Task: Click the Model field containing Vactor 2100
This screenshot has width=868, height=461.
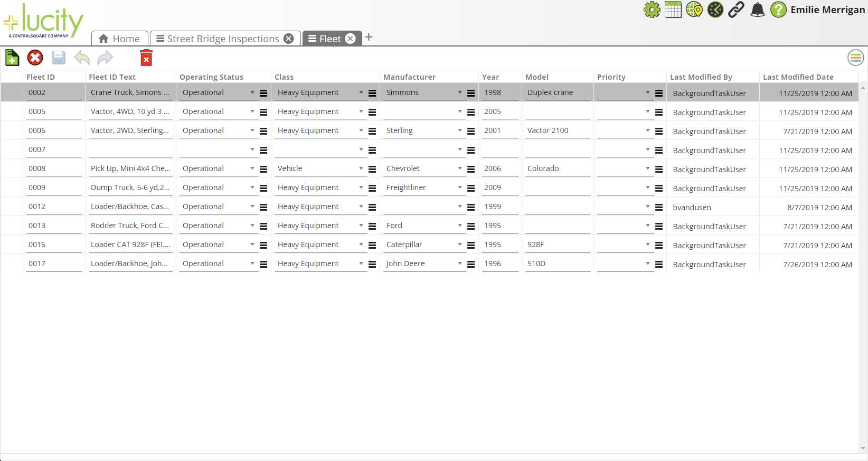Action: pos(557,130)
